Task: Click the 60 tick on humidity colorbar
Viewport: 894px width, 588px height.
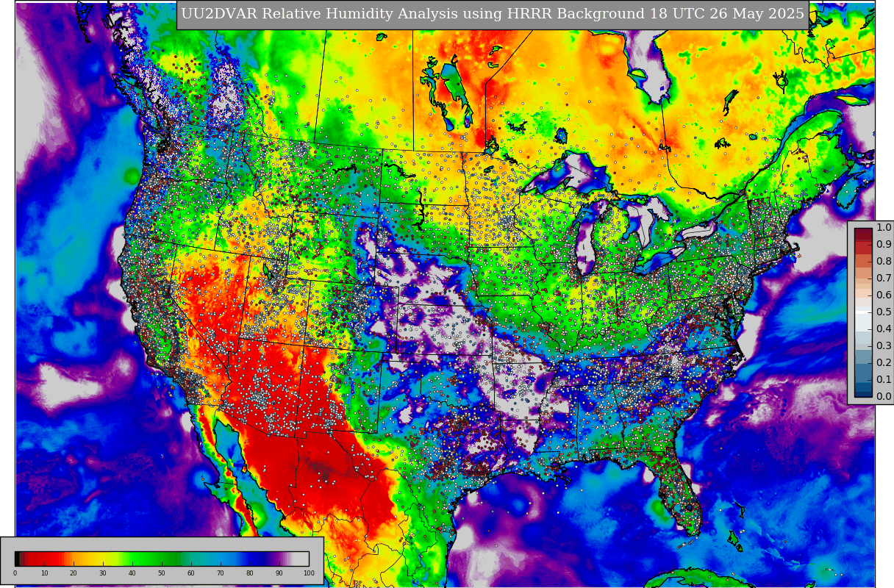Action: click(191, 573)
